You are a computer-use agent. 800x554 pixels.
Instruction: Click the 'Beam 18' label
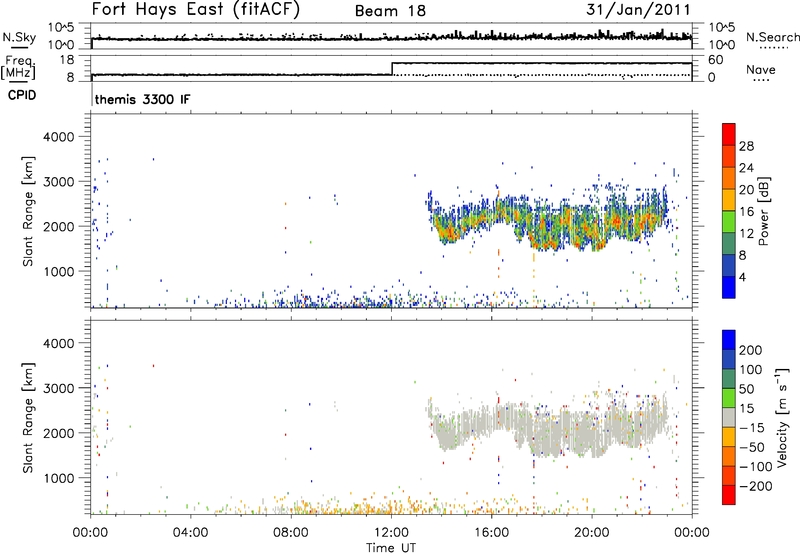[x=390, y=11]
